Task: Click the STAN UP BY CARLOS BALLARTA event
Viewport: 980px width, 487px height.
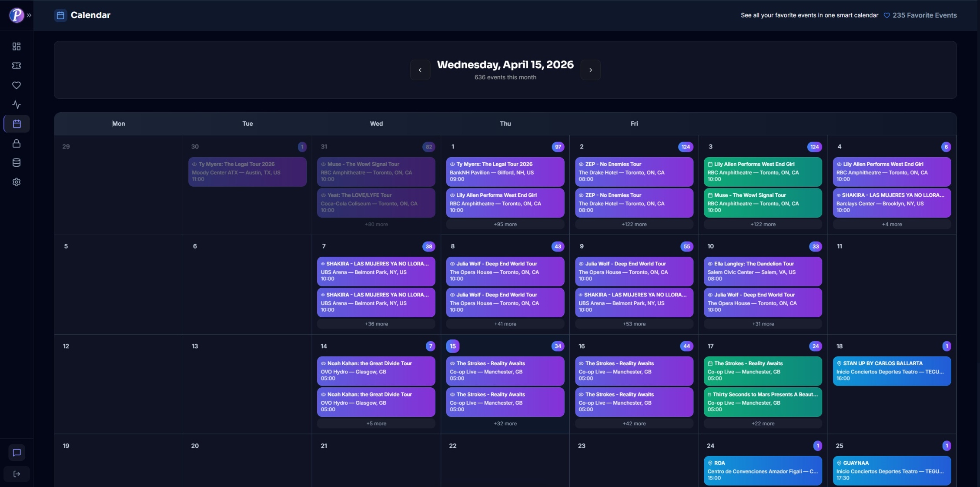Action: 892,371
